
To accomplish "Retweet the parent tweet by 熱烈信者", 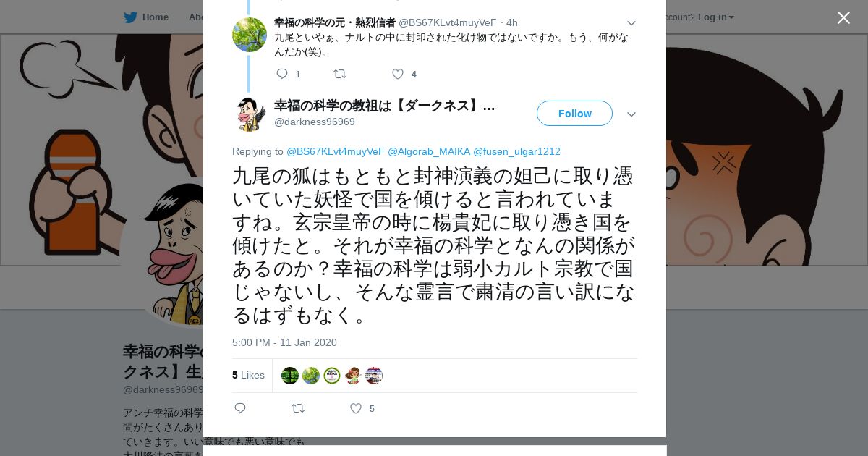I will click(x=339, y=74).
